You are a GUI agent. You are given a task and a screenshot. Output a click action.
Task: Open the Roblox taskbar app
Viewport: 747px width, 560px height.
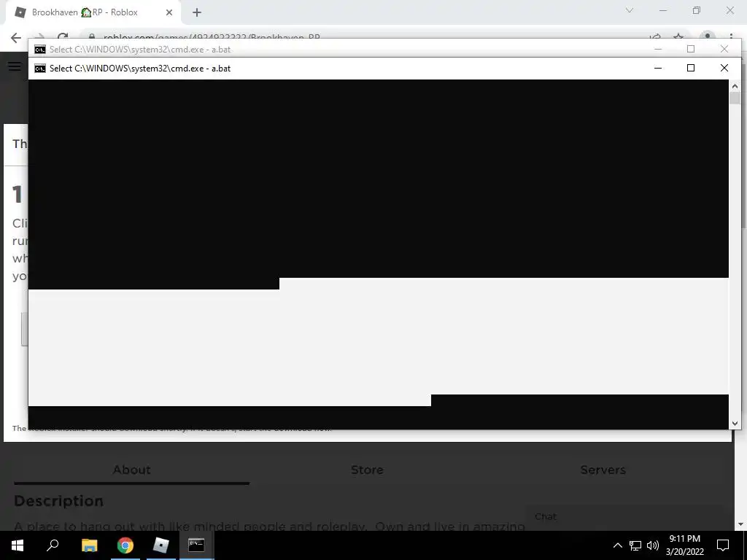(x=161, y=545)
